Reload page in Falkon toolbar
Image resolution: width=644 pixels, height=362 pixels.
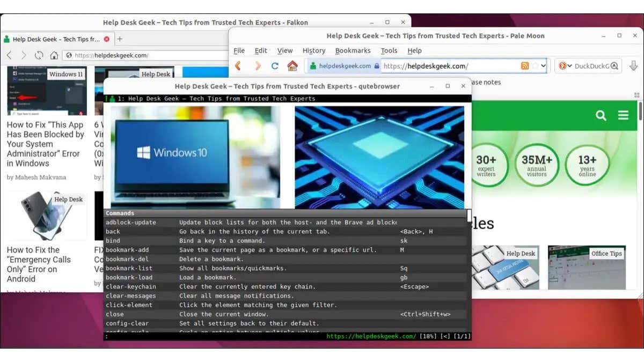39,55
